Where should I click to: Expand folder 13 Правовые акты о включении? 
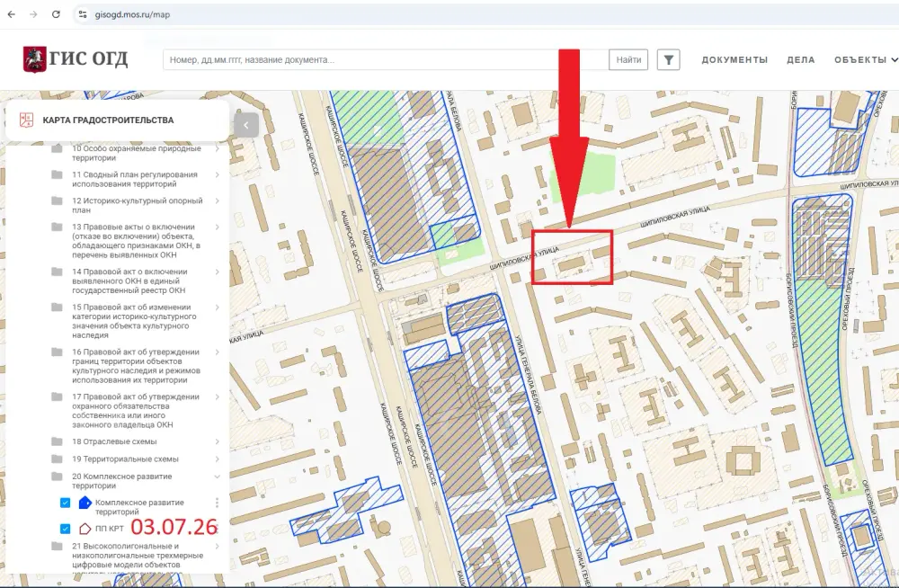click(218, 227)
